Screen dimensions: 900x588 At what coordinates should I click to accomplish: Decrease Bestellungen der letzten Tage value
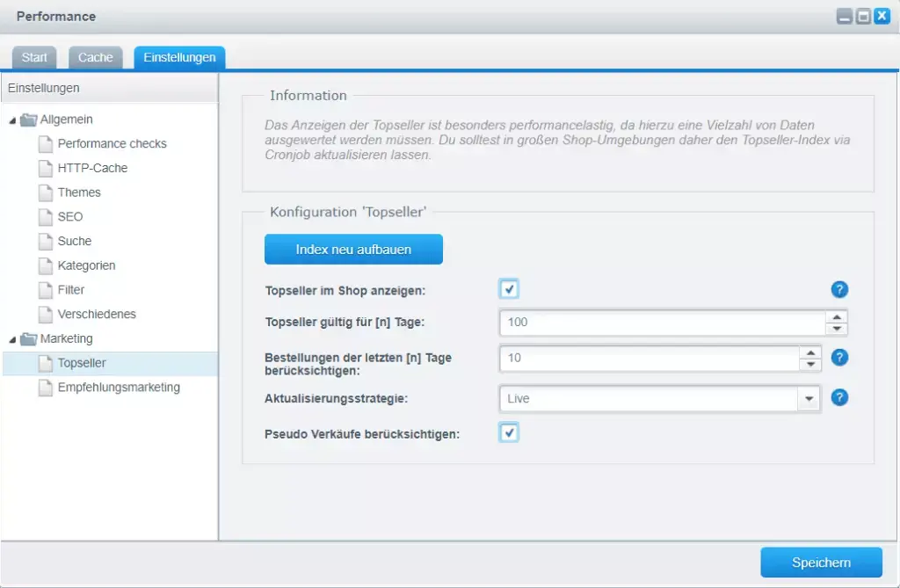pyautogui.click(x=810, y=365)
